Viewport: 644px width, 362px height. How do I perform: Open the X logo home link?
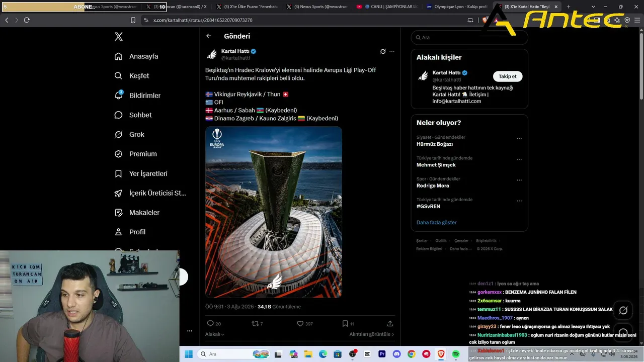tap(118, 37)
